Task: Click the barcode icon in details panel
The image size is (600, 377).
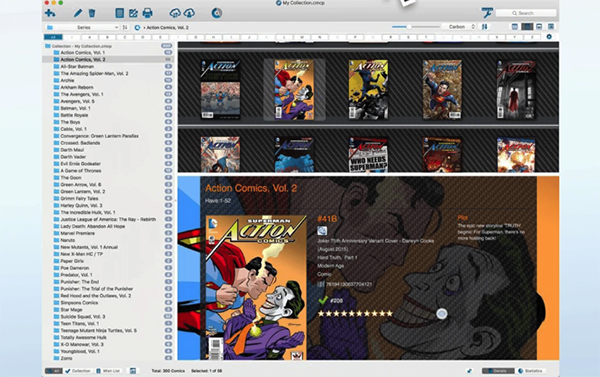Action: 321,284
